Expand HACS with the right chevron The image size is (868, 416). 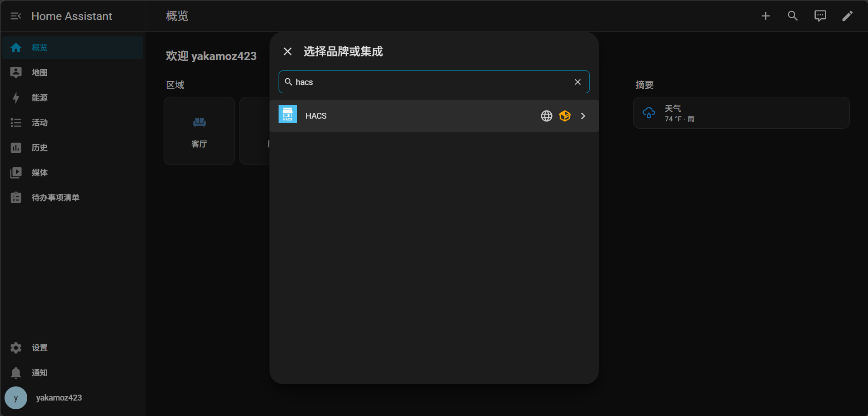click(583, 116)
